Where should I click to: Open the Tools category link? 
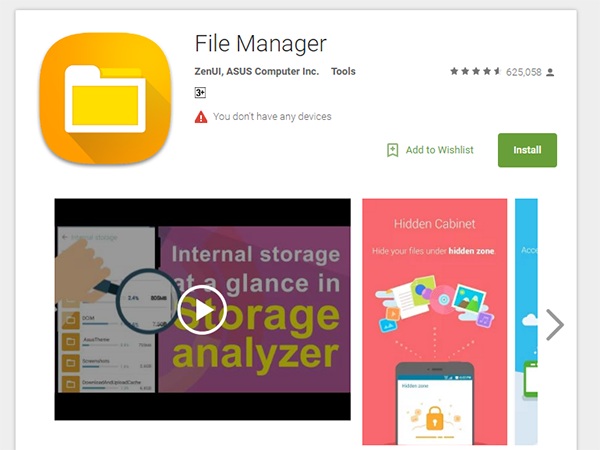[x=343, y=72]
